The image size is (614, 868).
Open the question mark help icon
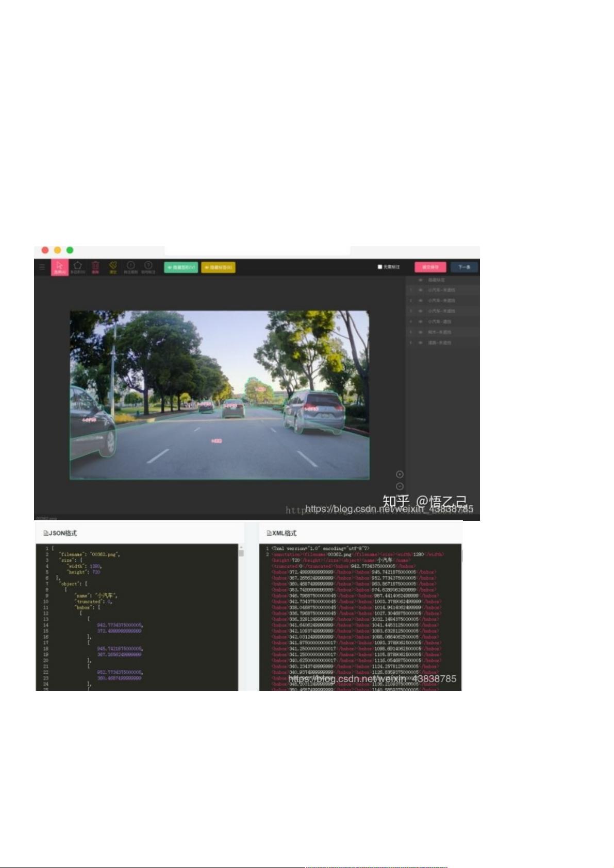click(x=148, y=267)
